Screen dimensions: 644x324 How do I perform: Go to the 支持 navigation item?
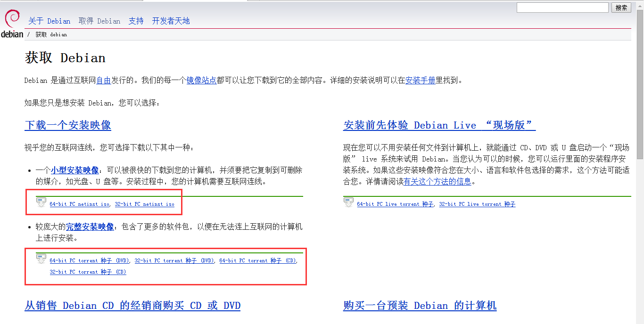tap(136, 21)
